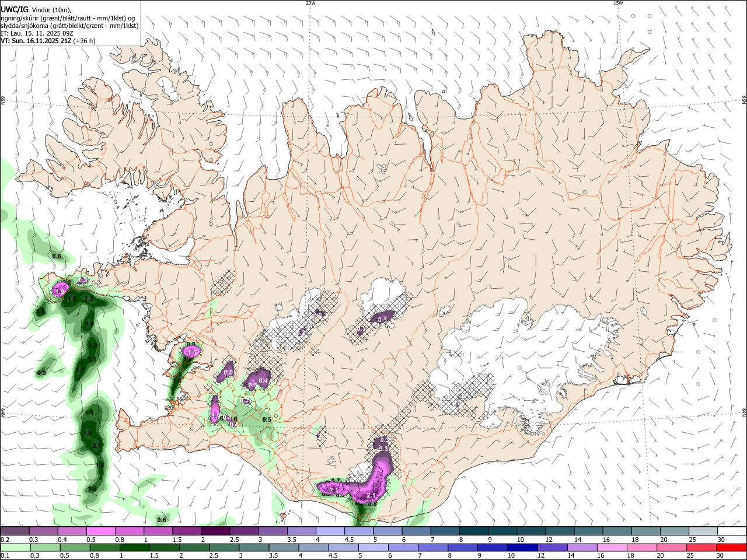
Task: Click the 1.3 rain value in the green band
Action: coord(92,345)
